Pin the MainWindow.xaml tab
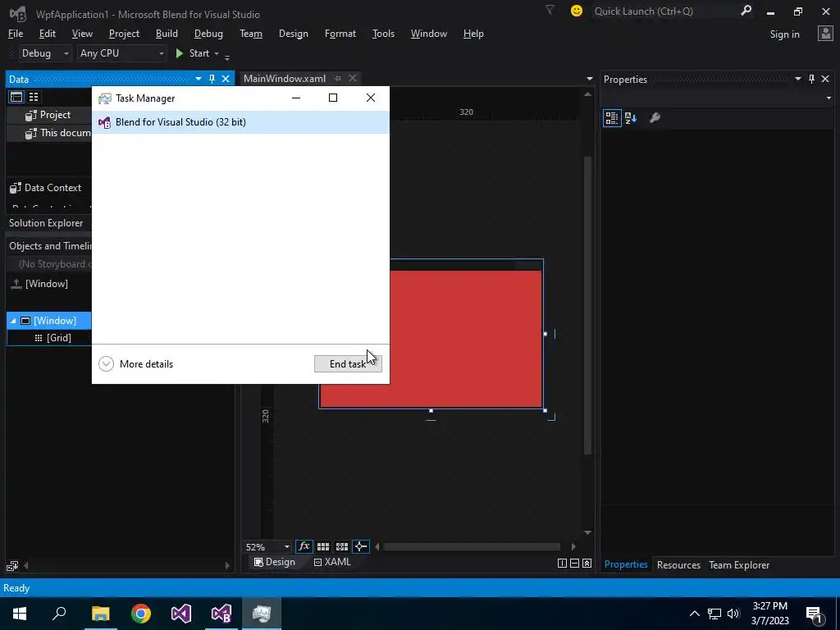This screenshot has width=840, height=630. pos(337,79)
